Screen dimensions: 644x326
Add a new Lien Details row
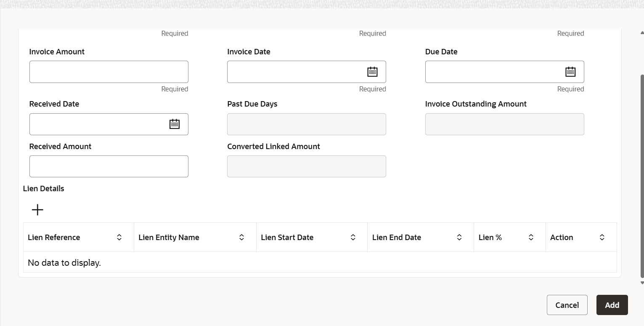[37, 210]
